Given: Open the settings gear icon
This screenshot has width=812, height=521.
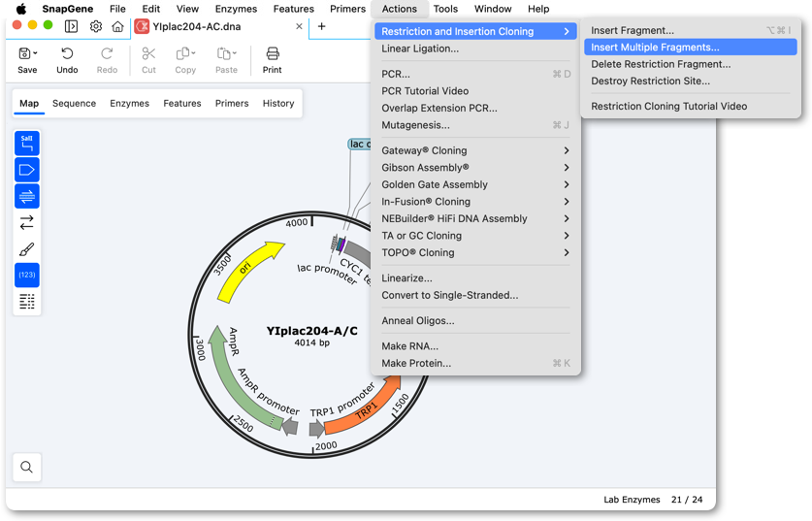Looking at the screenshot, I should (96, 26).
